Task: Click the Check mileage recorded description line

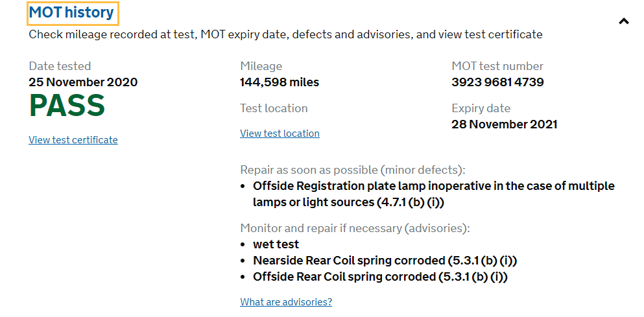Action: [x=285, y=34]
